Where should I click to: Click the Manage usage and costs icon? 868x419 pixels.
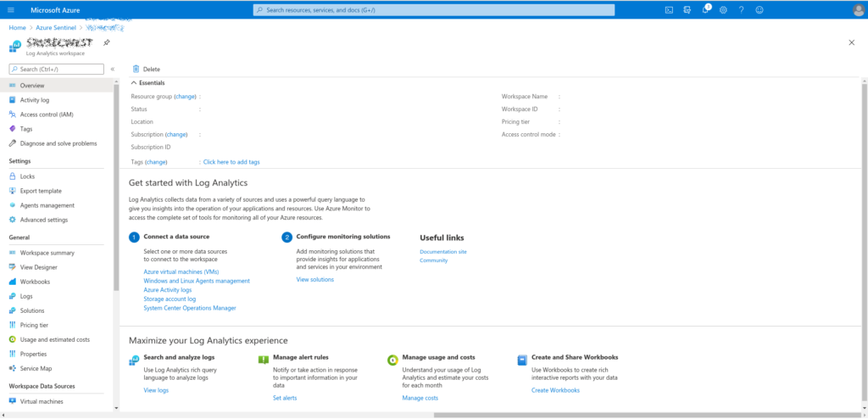coord(392,360)
